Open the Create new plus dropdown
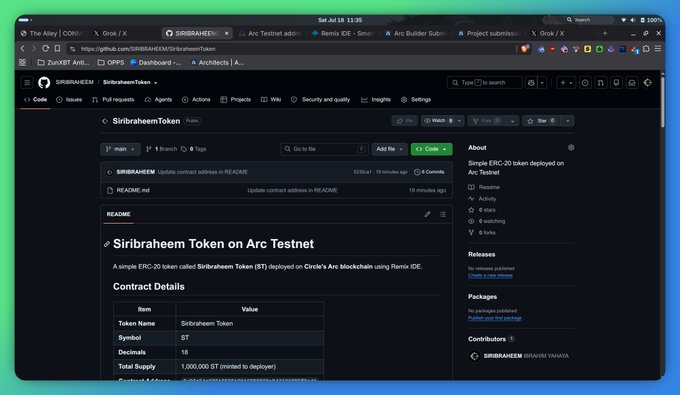The height and width of the screenshot is (395, 680). (566, 82)
